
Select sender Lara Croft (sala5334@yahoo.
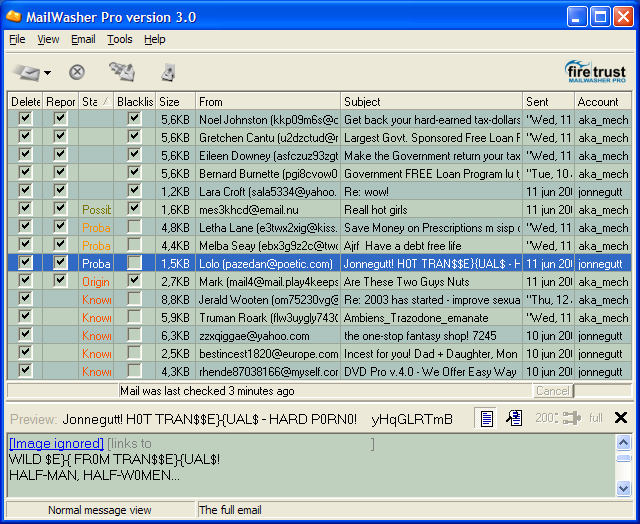[268, 191]
